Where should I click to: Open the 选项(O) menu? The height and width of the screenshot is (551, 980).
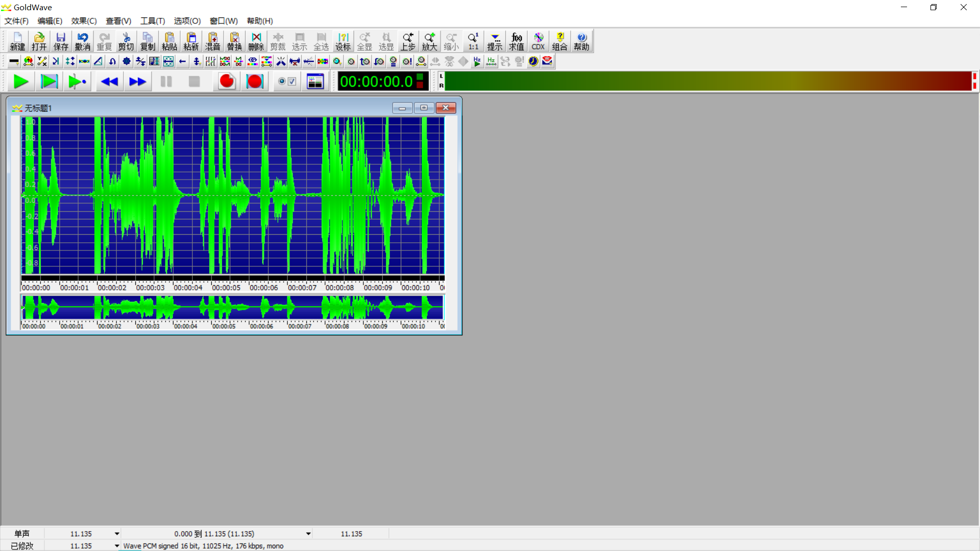(187, 21)
